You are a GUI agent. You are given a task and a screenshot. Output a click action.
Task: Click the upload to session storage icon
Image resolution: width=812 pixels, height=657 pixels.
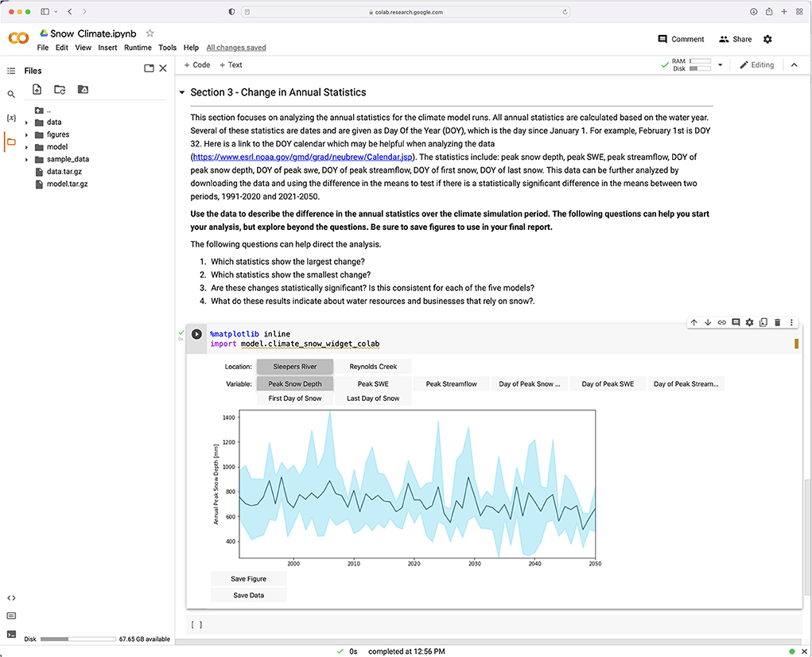click(37, 90)
